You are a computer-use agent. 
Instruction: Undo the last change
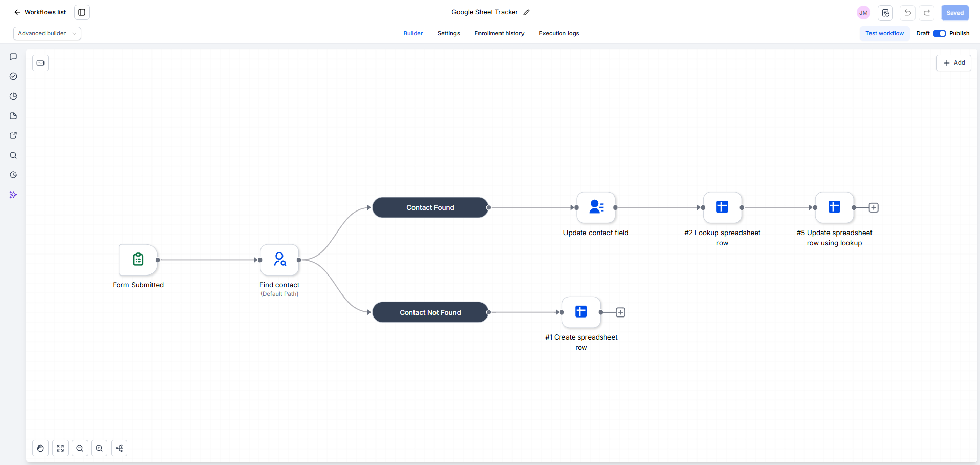tap(908, 13)
